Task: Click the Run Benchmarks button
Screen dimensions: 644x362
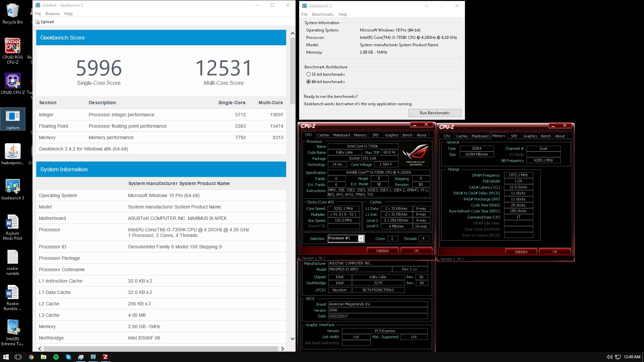Action: click(x=435, y=113)
